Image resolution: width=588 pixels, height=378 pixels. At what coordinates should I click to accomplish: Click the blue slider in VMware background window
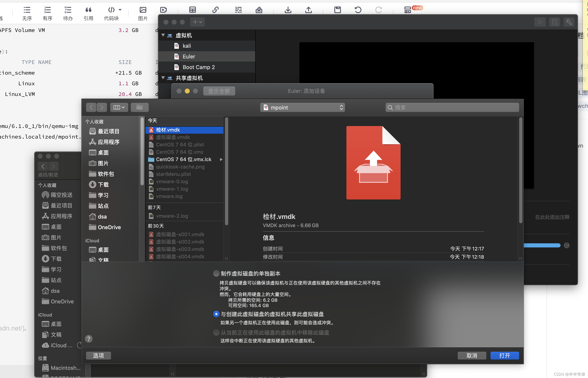coord(542,245)
